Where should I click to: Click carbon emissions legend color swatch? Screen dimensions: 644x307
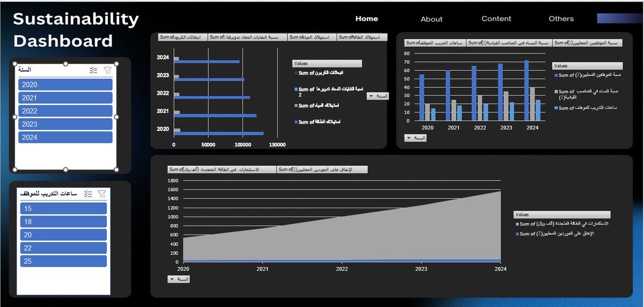point(296,72)
